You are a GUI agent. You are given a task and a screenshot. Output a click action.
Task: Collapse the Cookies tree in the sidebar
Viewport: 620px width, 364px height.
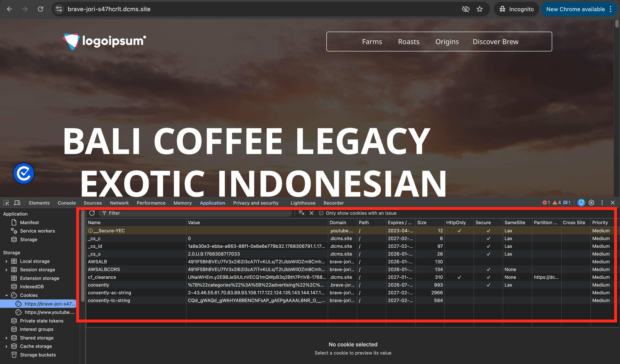7,295
